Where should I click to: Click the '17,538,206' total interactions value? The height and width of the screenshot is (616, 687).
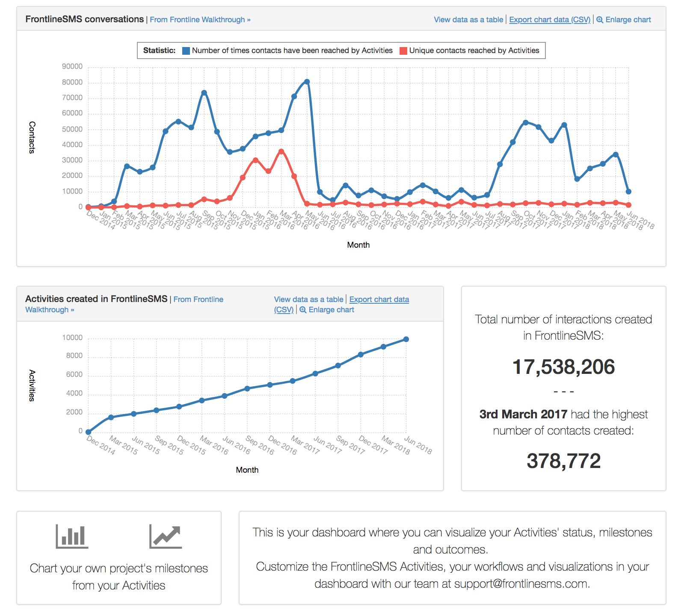(563, 367)
